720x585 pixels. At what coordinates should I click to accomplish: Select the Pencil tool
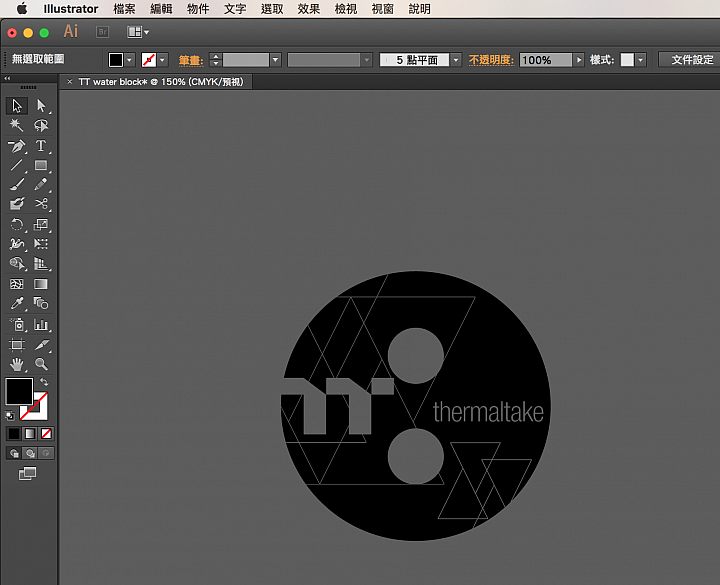[x=41, y=185]
